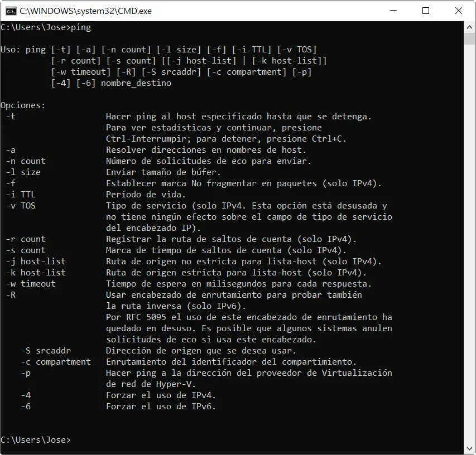Click the title bar text CMD.exe
The height and width of the screenshot is (455, 476).
coord(84,11)
